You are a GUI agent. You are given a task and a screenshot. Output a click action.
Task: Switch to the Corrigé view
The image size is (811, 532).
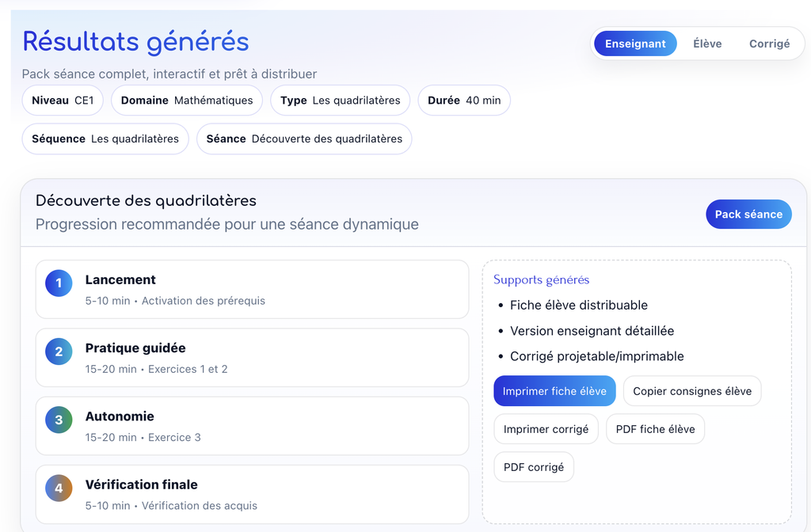[x=769, y=44]
